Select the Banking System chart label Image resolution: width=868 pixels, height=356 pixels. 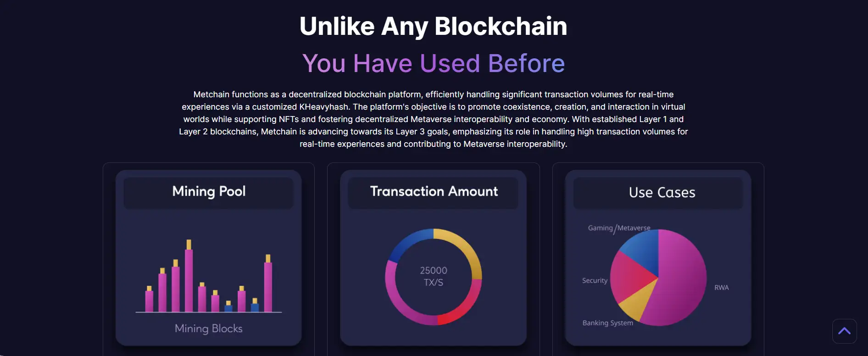[x=607, y=323]
